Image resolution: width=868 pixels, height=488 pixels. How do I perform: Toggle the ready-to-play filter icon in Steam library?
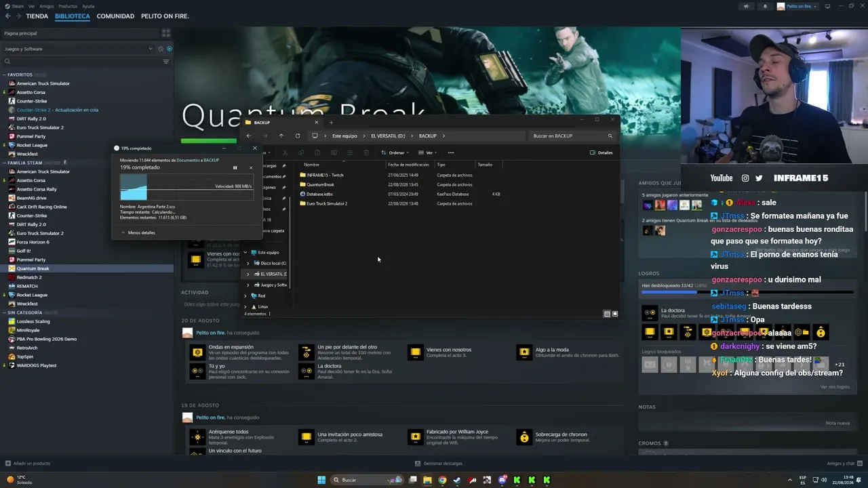[170, 49]
